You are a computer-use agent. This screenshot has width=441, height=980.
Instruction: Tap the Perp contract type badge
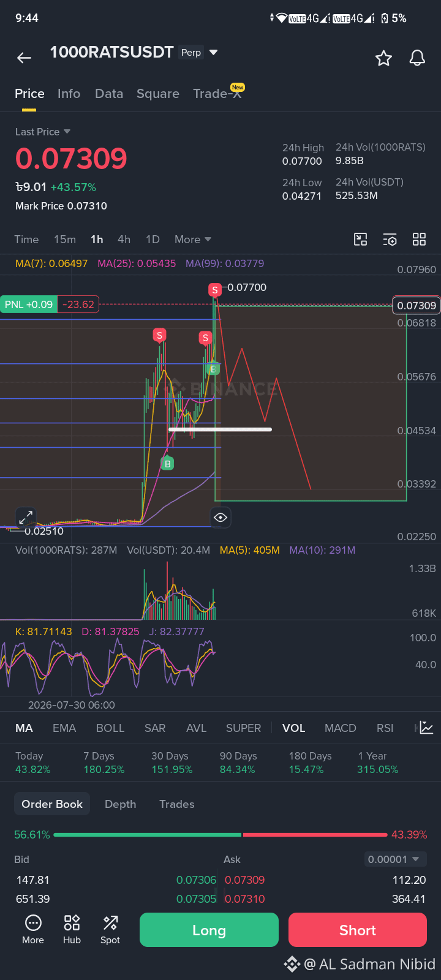(191, 53)
